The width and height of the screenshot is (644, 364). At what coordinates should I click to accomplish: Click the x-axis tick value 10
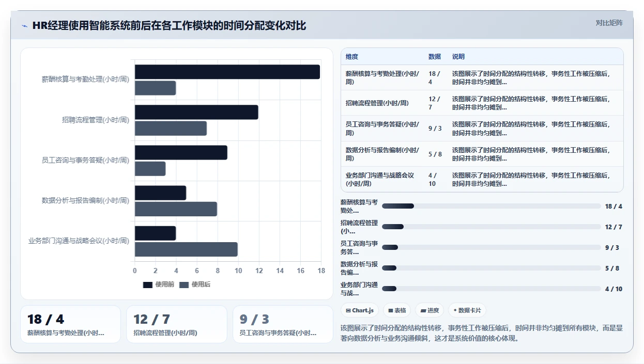pyautogui.click(x=238, y=271)
